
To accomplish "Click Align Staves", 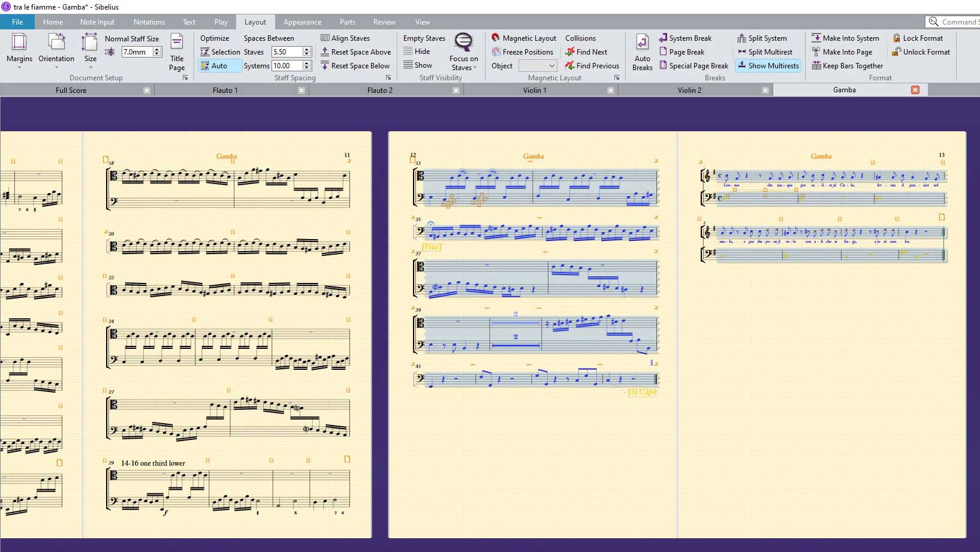I will click(x=345, y=38).
